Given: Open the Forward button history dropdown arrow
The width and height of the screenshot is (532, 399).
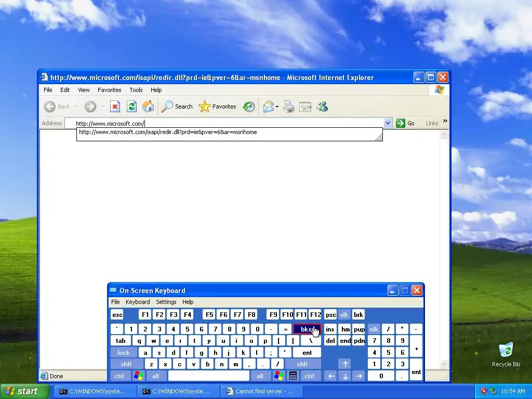Looking at the screenshot, I should [x=102, y=107].
